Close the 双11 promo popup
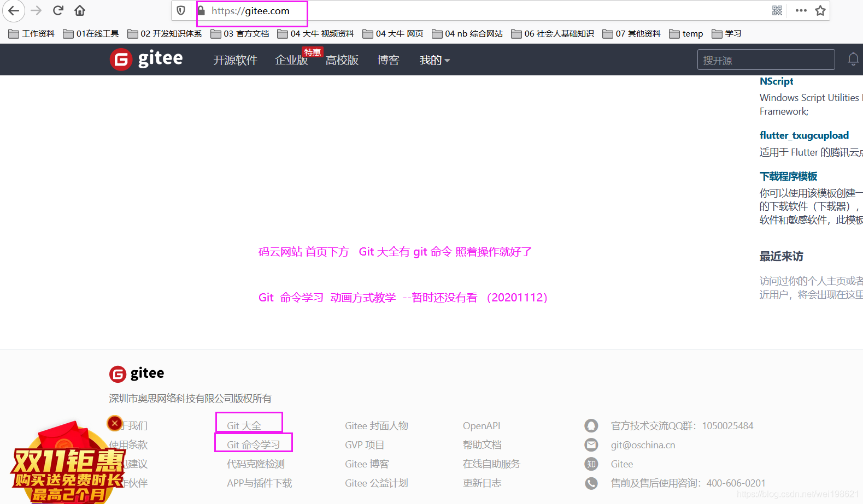The image size is (863, 504). [115, 423]
